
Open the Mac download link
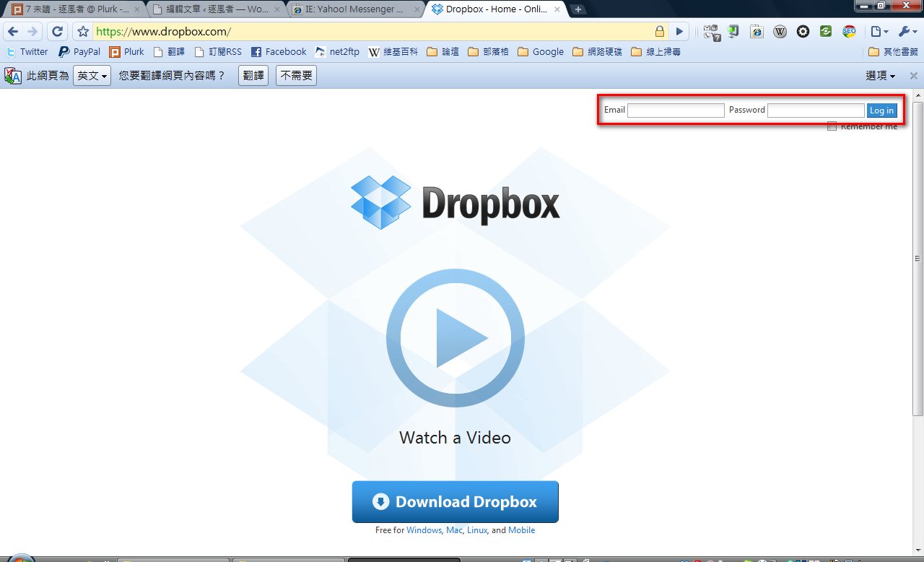pyautogui.click(x=454, y=530)
